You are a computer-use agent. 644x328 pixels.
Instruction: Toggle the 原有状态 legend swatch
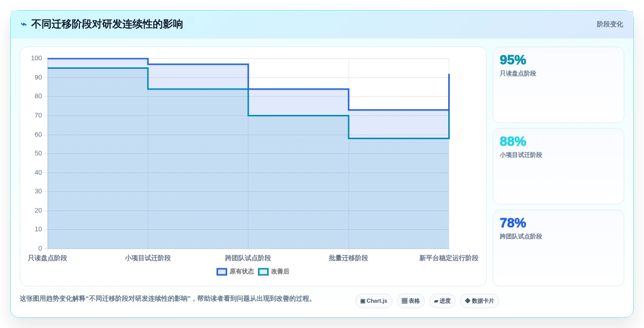tap(222, 272)
